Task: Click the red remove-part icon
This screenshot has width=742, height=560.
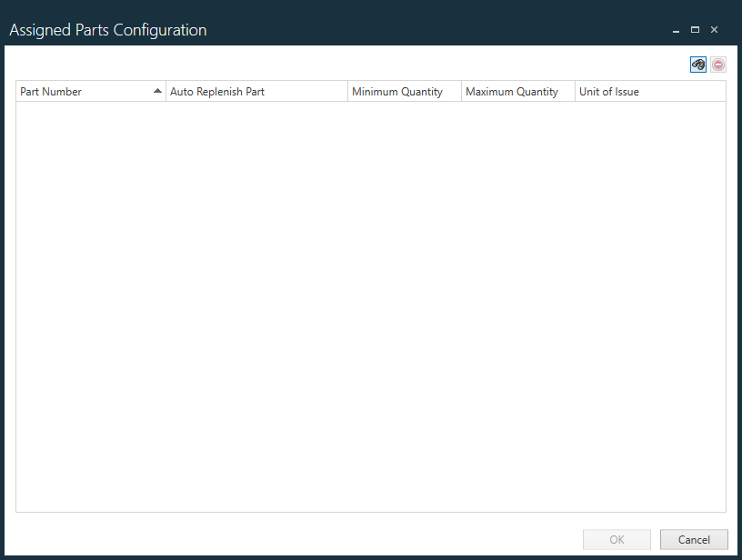Action: [718, 65]
